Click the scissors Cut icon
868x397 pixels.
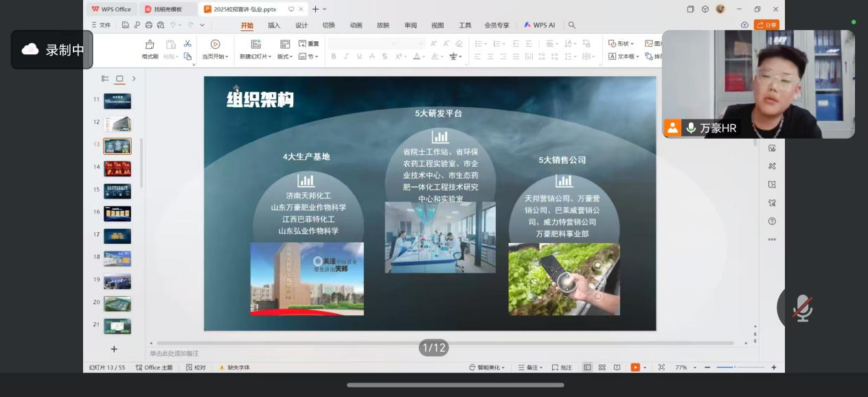point(187,44)
